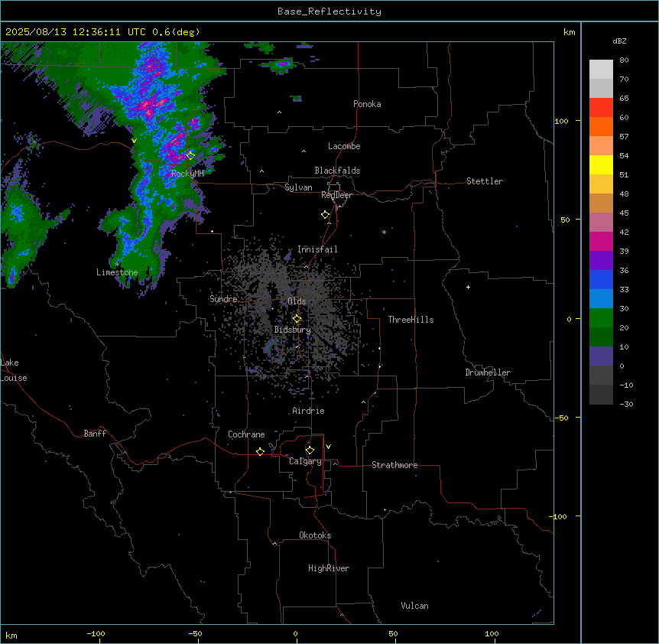
Task: Click the yellow V marker northwest of RockyMH
Action: coord(134,141)
